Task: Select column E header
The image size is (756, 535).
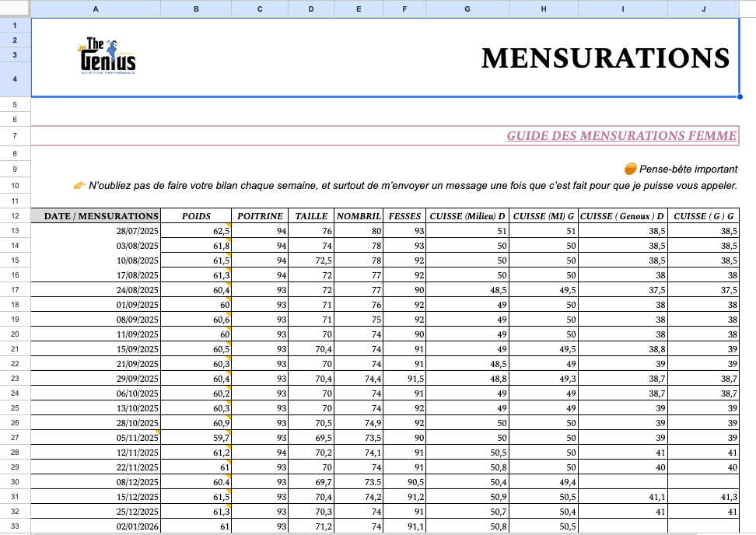Action: (359, 9)
